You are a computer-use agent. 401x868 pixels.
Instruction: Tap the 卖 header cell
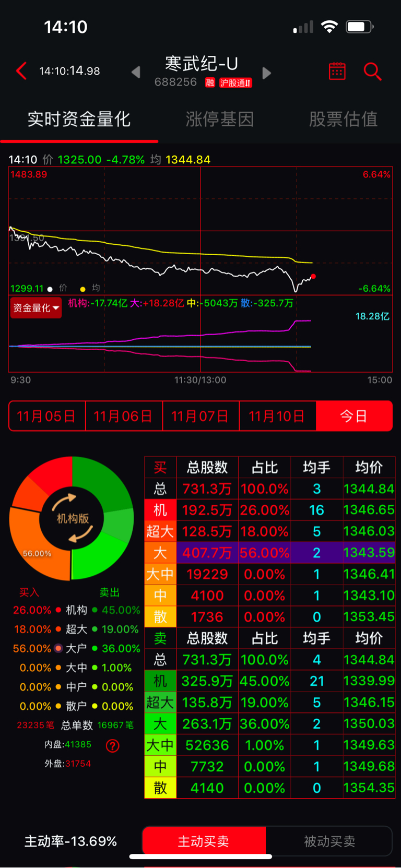[160, 638]
